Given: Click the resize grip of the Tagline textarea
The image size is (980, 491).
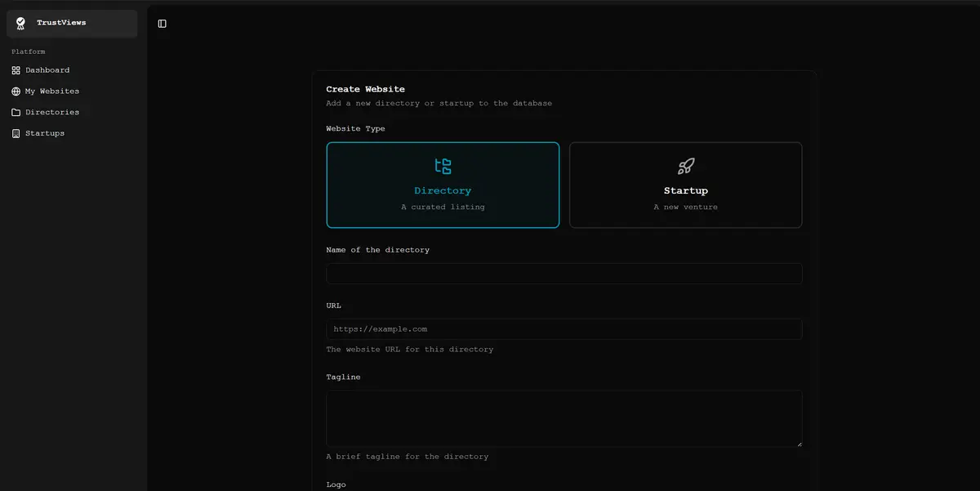Looking at the screenshot, I should (799, 444).
